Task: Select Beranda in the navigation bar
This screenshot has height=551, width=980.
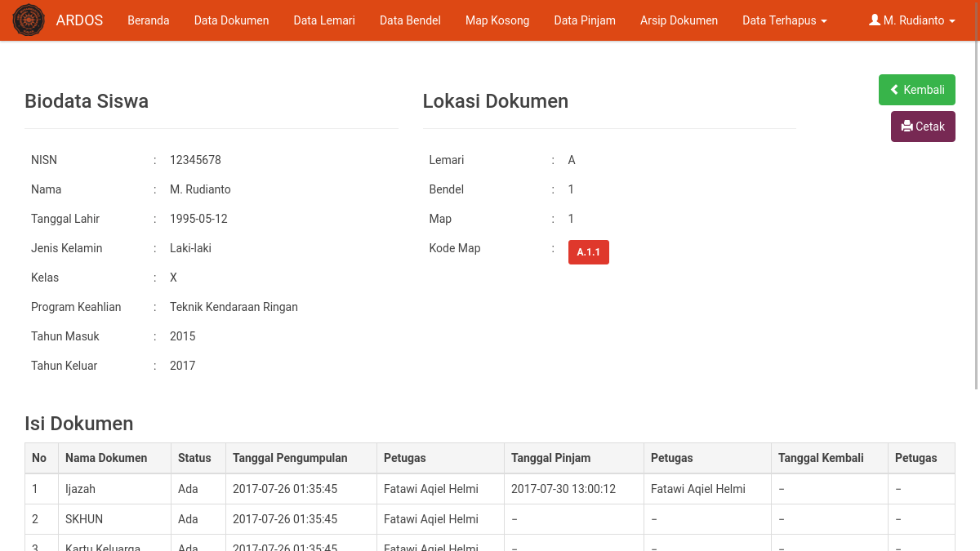Action: [148, 20]
